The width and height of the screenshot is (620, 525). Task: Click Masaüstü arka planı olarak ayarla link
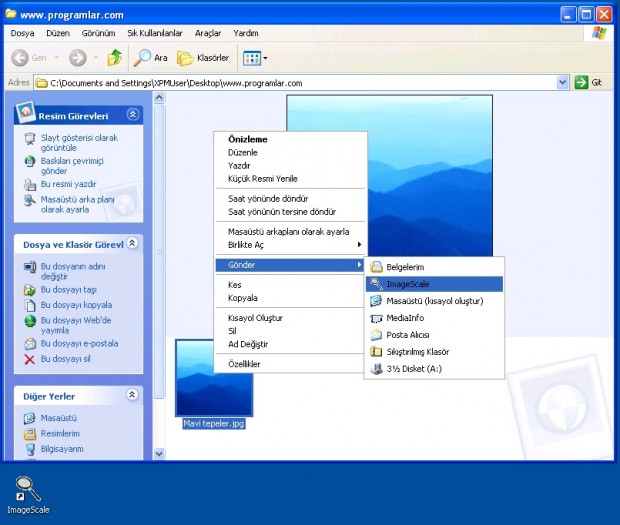point(78,204)
